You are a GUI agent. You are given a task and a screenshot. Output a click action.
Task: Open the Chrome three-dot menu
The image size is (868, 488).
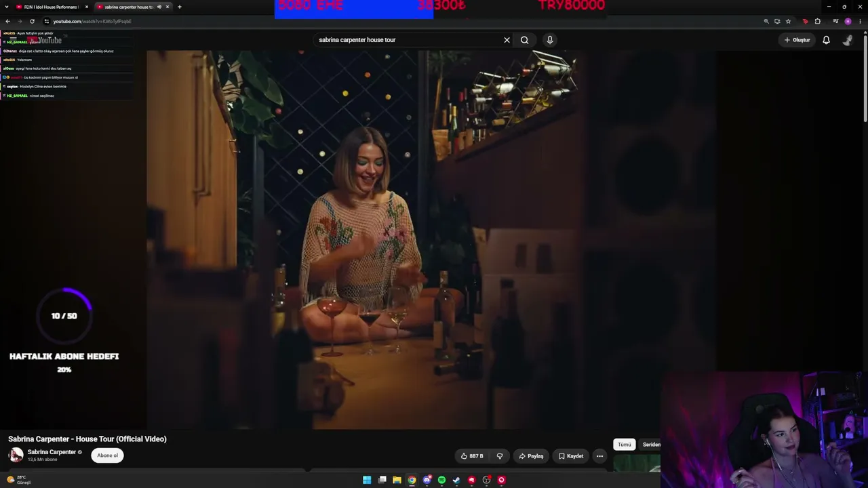860,21
